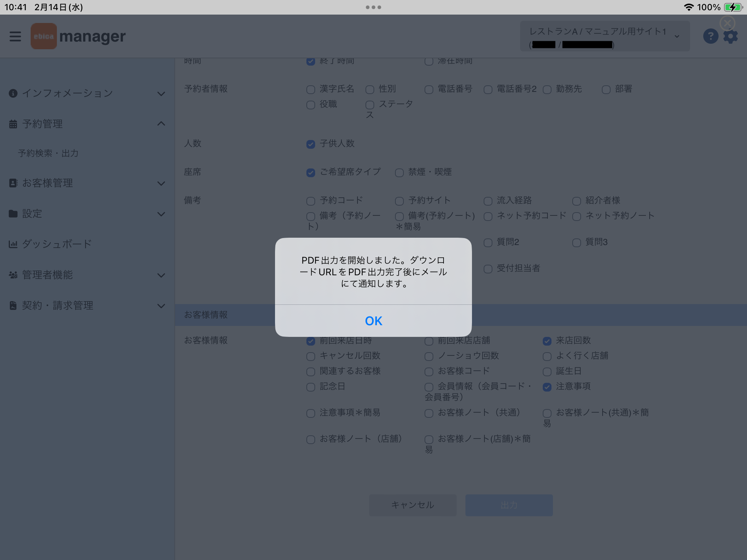Open the hamburger menu icon
Screen dimensions: 747x560
15,36
